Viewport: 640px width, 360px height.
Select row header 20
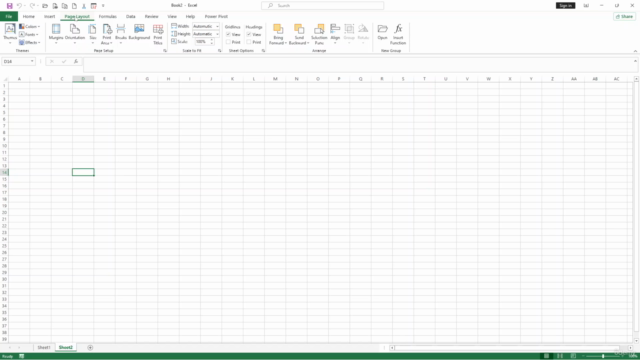(x=4, y=212)
